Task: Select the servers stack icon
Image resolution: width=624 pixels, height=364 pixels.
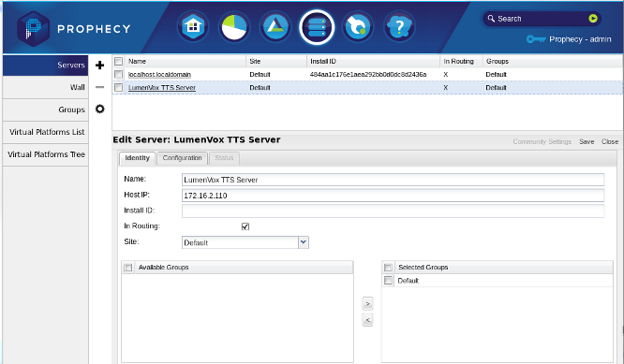Action: [x=317, y=27]
